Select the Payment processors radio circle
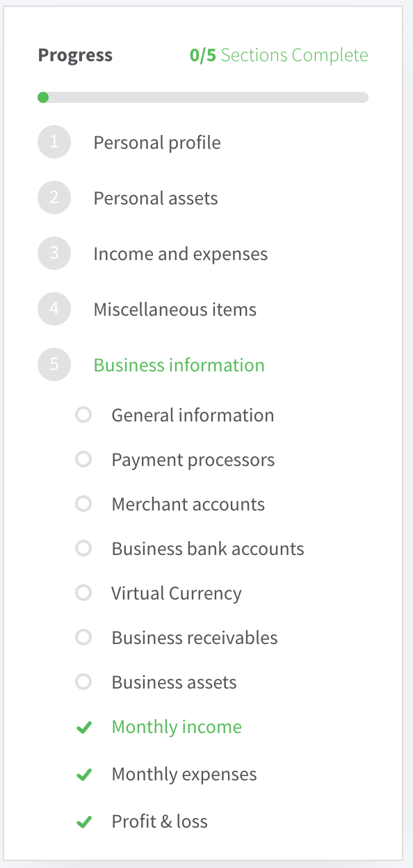This screenshot has width=413, height=868. pyautogui.click(x=83, y=460)
